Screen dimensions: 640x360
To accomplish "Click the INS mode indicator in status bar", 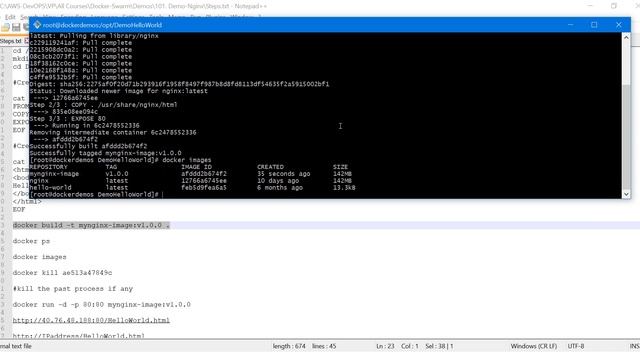I will click(x=635, y=346).
